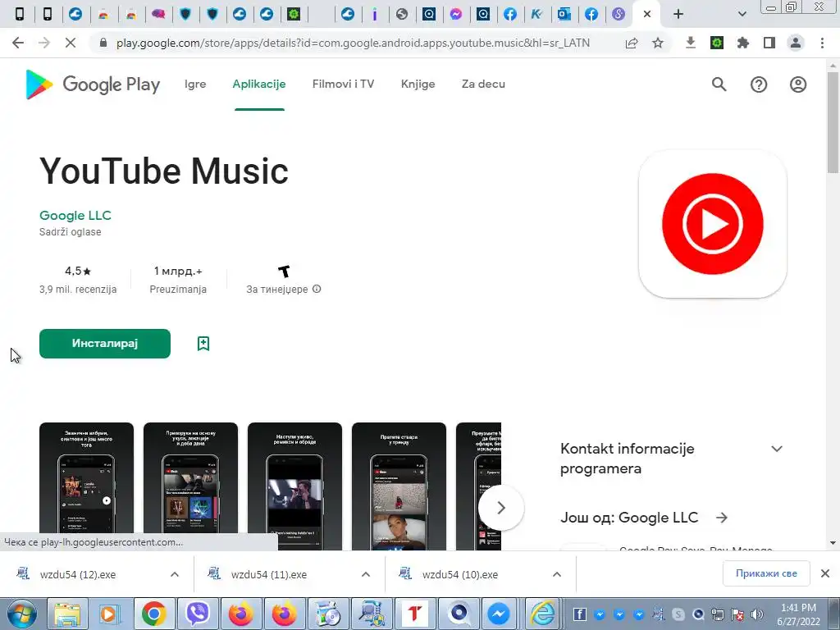The width and height of the screenshot is (840, 630).
Task: Open the first app screenshot thumbnail
Action: (x=86, y=486)
